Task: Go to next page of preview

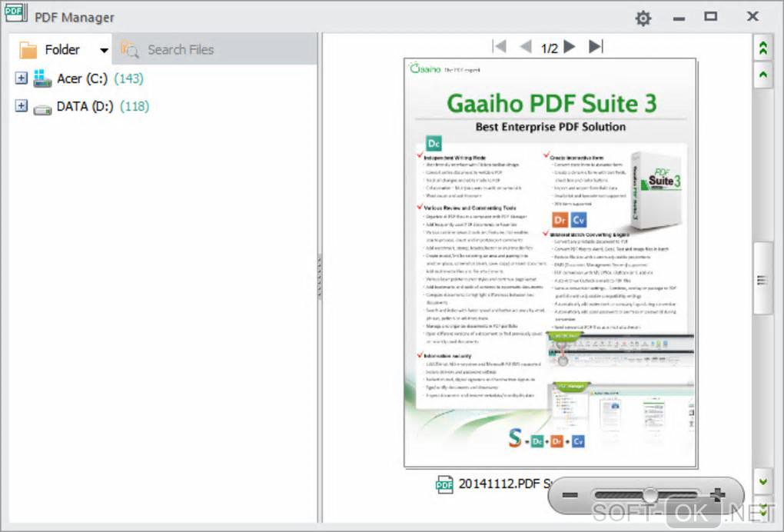Action: tap(570, 46)
